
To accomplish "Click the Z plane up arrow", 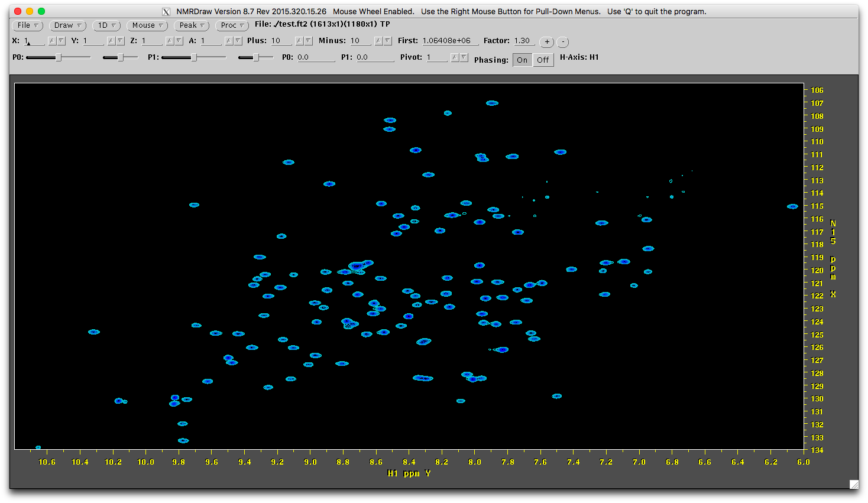I will point(170,41).
